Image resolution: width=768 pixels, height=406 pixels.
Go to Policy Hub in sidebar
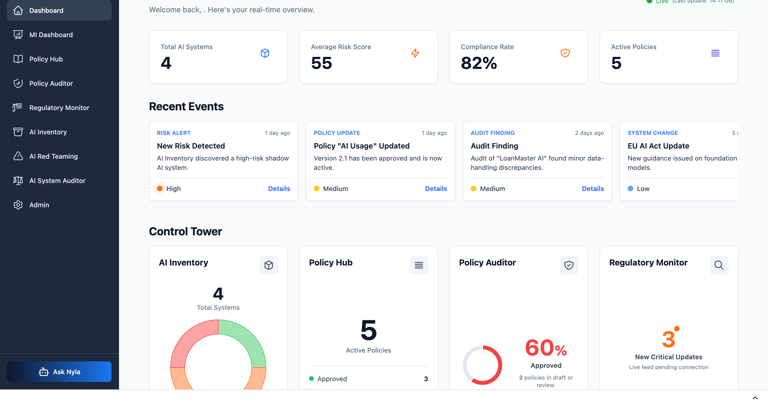click(x=59, y=59)
